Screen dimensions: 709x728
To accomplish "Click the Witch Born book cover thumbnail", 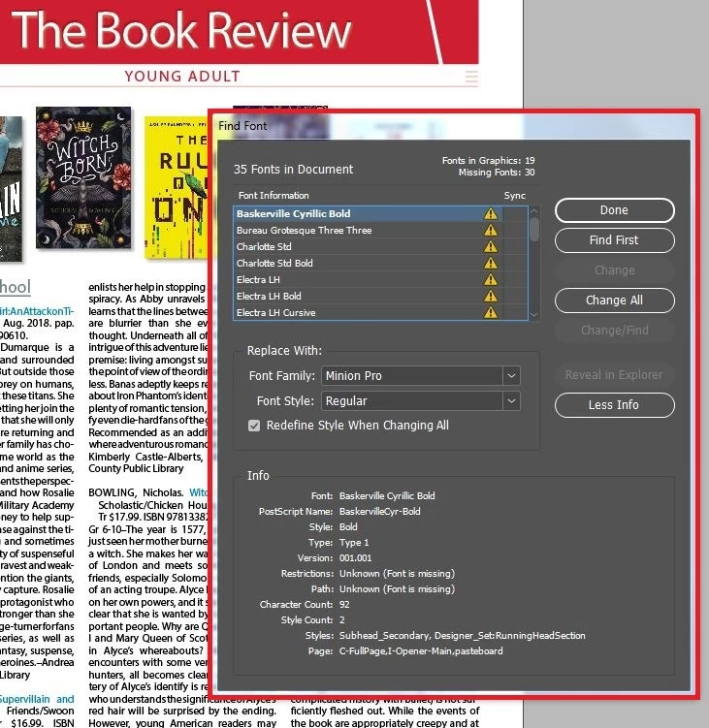I will (x=83, y=177).
